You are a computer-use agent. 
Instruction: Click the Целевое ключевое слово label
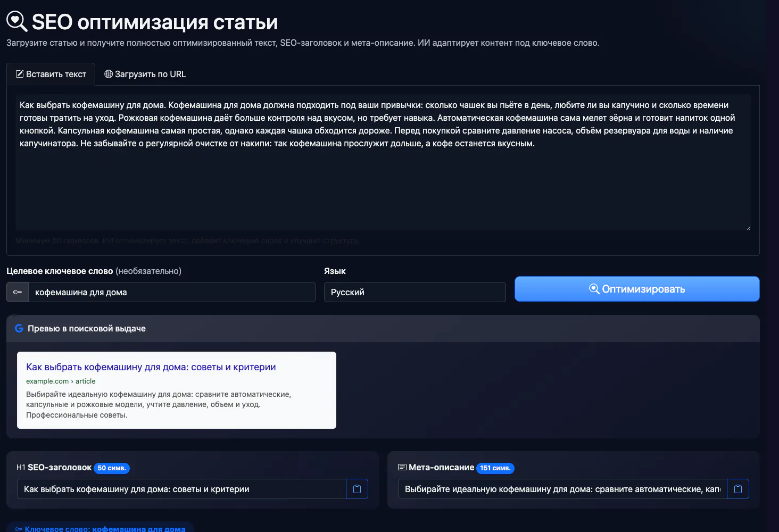point(60,271)
